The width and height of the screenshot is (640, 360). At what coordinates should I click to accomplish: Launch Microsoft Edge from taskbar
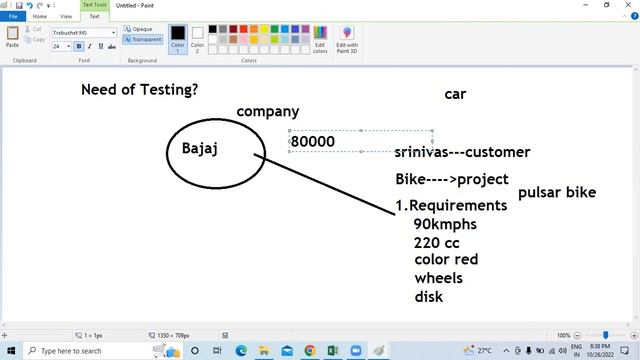click(x=241, y=351)
